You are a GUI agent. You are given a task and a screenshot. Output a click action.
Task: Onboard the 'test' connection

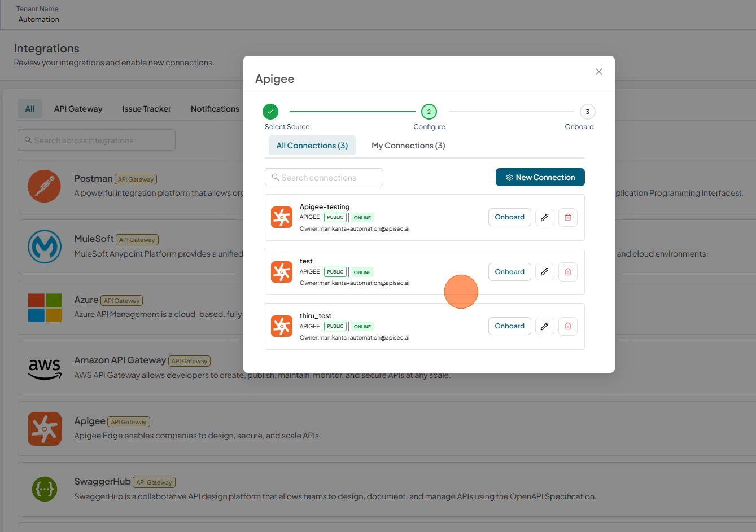(510, 272)
